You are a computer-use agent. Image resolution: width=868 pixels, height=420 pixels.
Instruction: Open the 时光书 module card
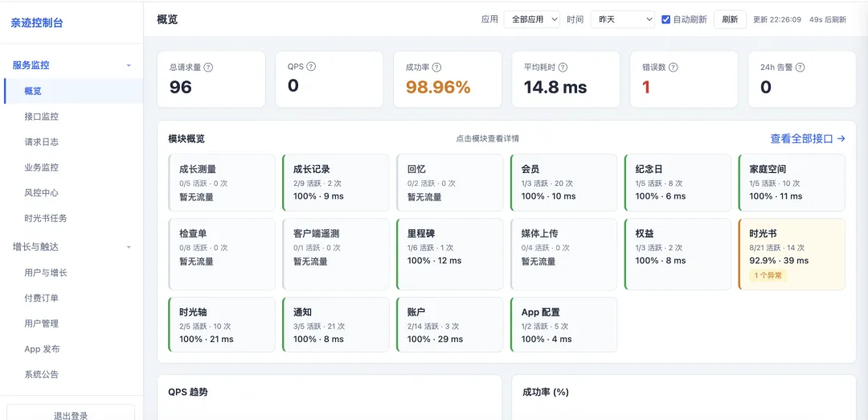(792, 254)
